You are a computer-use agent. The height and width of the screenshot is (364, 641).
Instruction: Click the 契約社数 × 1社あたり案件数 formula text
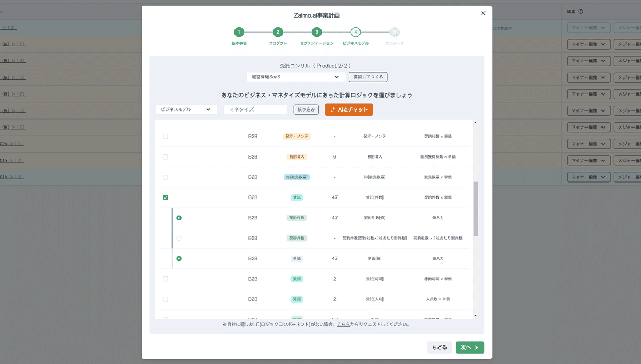pyautogui.click(x=438, y=238)
